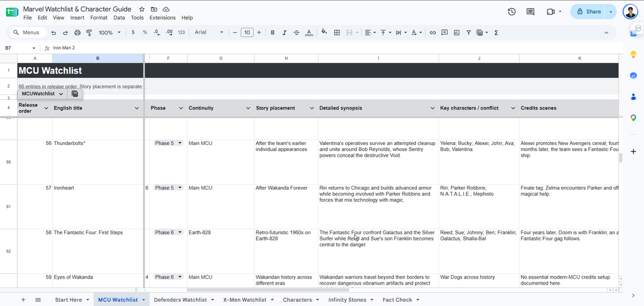This screenshot has width=644, height=306.
Task: Click the Share button
Action: tap(588, 12)
